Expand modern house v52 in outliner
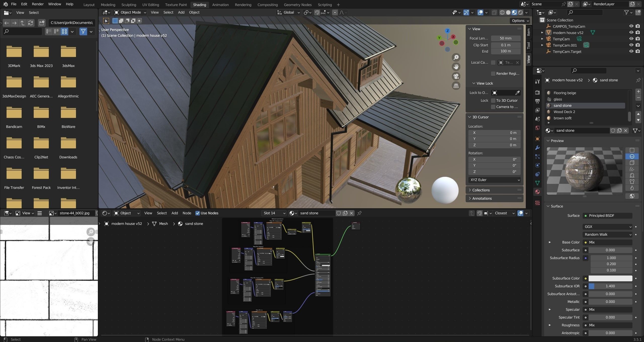 [542, 32]
